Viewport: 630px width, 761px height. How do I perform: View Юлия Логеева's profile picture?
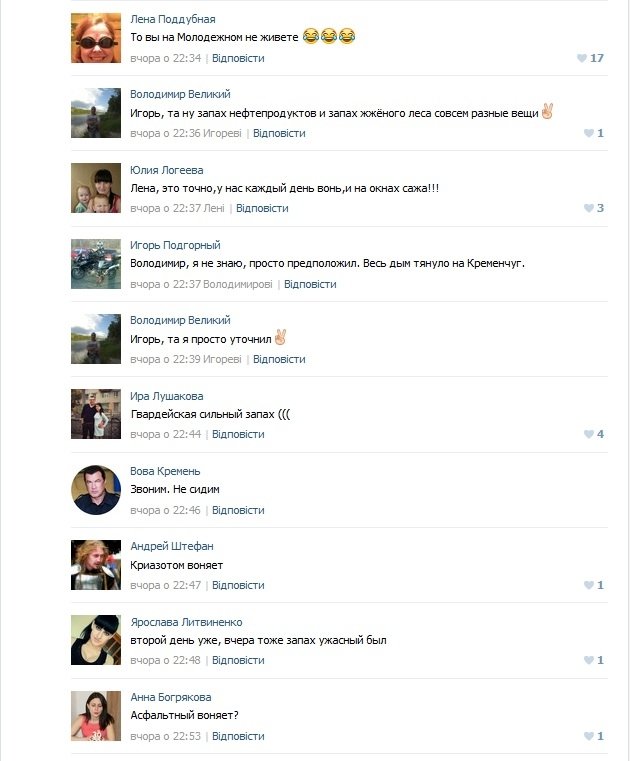96,189
